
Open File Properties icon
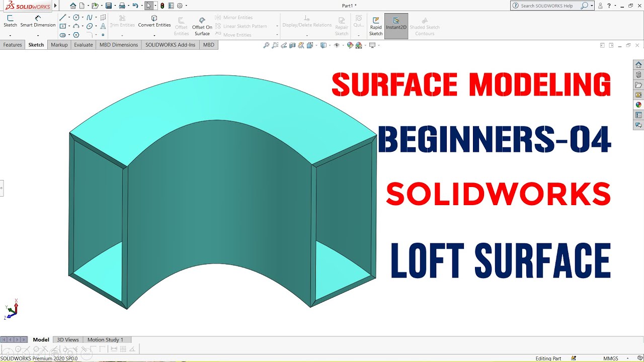click(x=171, y=6)
